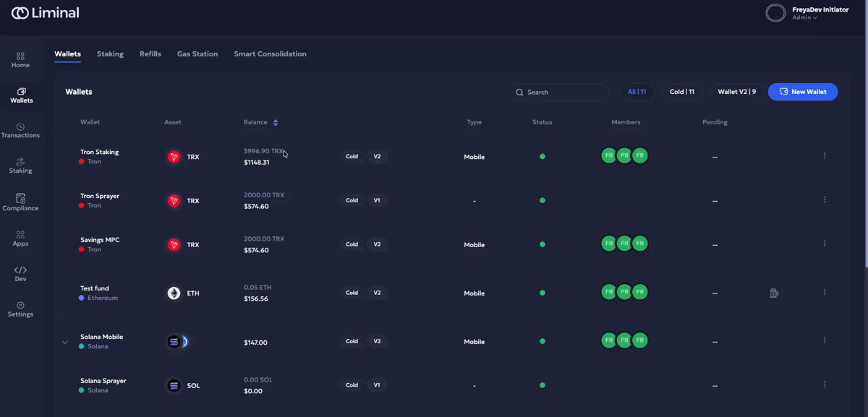Open three-dot menu for Tron Staking wallet
The width and height of the screenshot is (868, 417).
825,156
